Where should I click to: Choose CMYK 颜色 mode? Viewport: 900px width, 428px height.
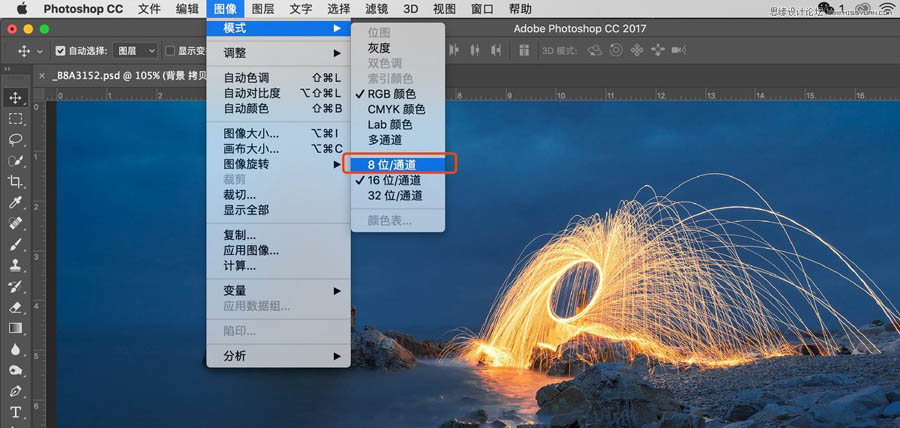(398, 109)
